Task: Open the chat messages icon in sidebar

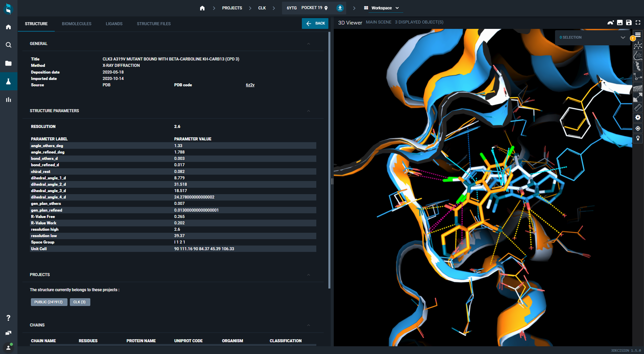Action: click(x=8, y=333)
